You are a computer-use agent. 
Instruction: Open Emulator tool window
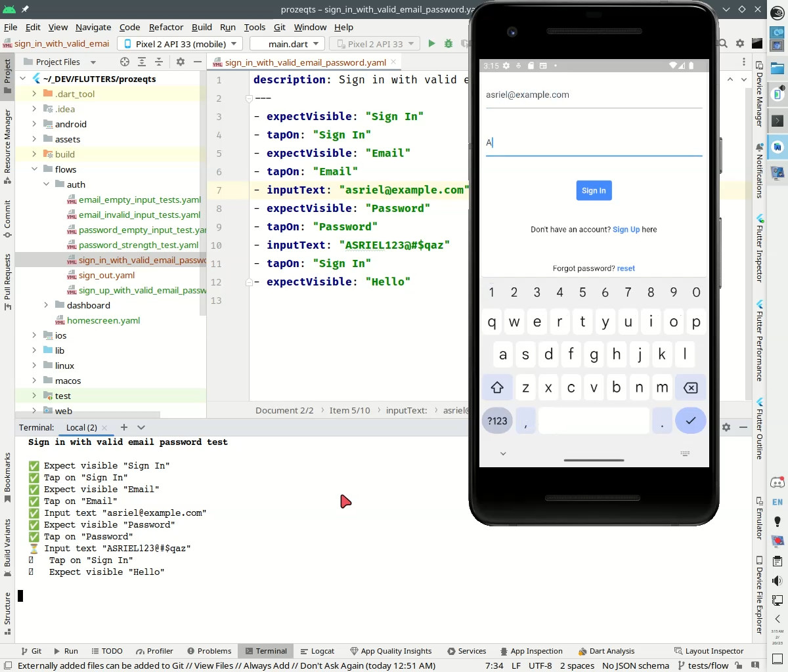(760, 518)
